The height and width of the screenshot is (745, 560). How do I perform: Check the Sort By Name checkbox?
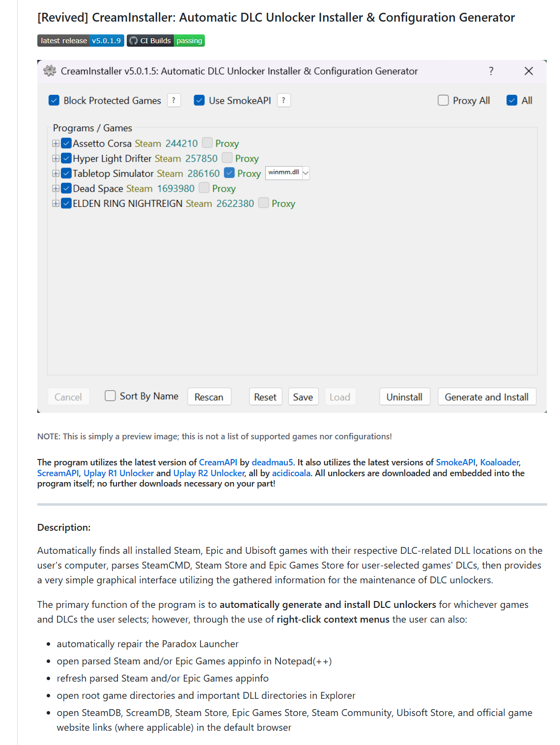pos(111,396)
